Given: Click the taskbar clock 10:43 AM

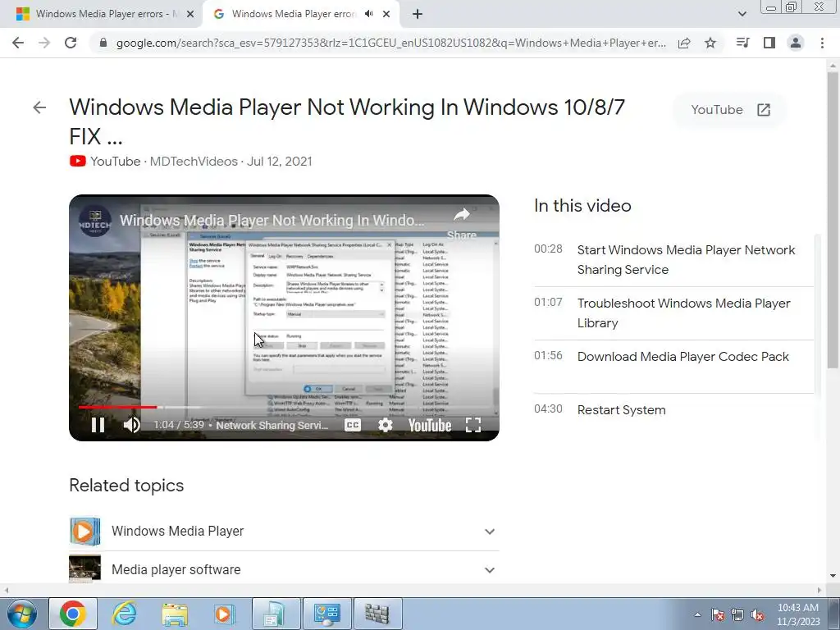Looking at the screenshot, I should coord(798,614).
